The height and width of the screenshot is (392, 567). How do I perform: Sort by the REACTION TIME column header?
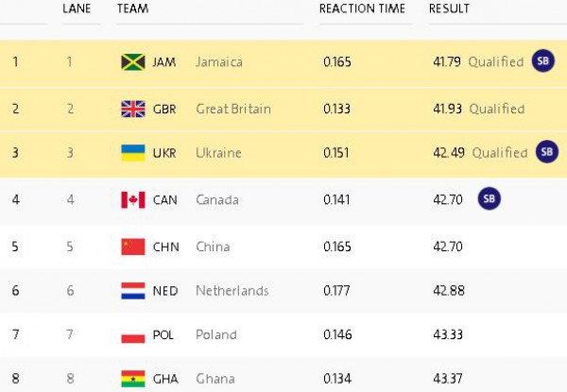(362, 9)
